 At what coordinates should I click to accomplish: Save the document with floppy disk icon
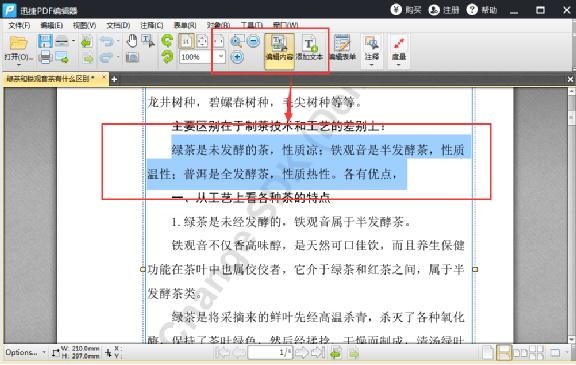click(45, 41)
